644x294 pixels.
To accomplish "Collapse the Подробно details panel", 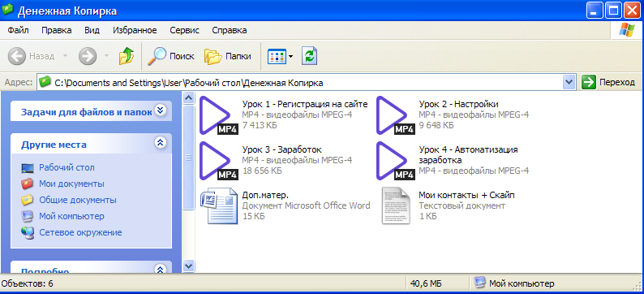I will coord(160,269).
